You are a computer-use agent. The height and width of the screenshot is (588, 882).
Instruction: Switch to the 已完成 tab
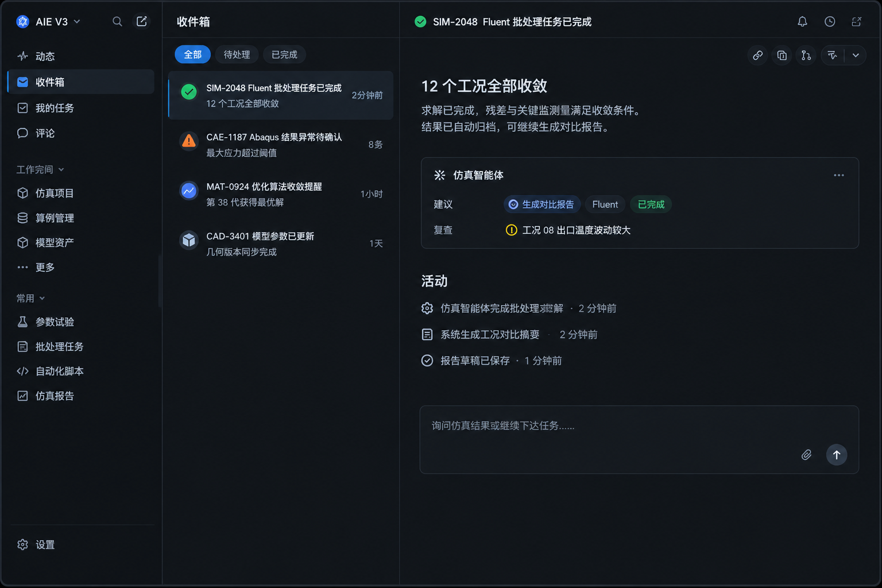[x=284, y=55]
